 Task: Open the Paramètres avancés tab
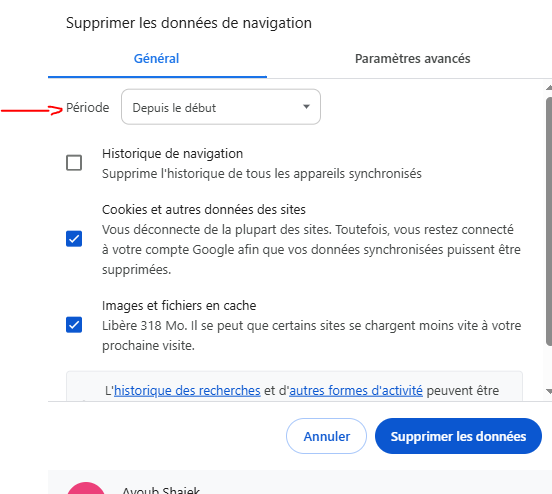(412, 58)
